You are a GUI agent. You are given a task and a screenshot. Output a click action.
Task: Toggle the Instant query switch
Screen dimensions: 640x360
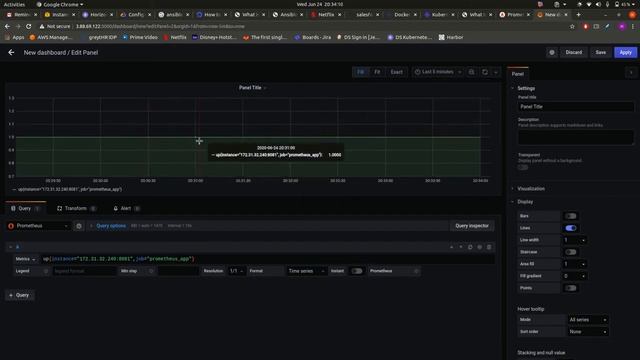pyautogui.click(x=357, y=271)
